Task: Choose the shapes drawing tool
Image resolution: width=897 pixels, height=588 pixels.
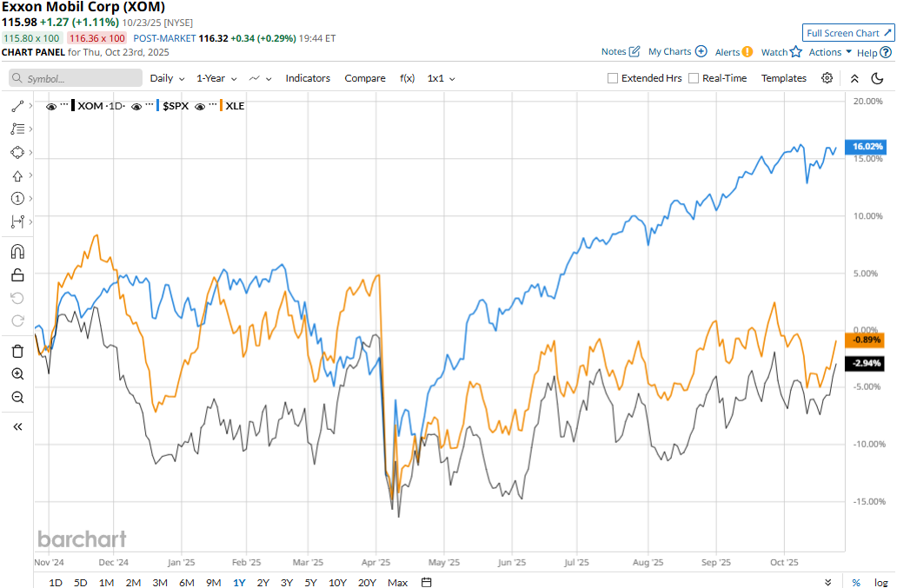Action: tap(17, 153)
